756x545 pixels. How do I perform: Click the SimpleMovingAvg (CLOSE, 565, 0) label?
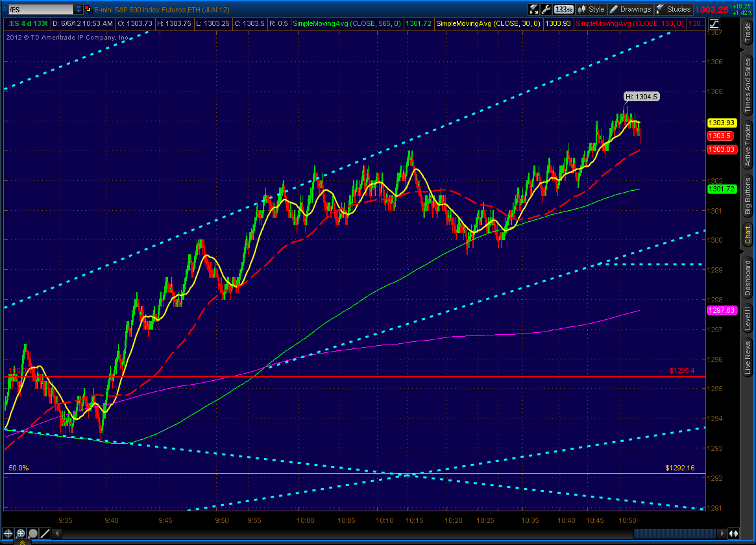(347, 23)
